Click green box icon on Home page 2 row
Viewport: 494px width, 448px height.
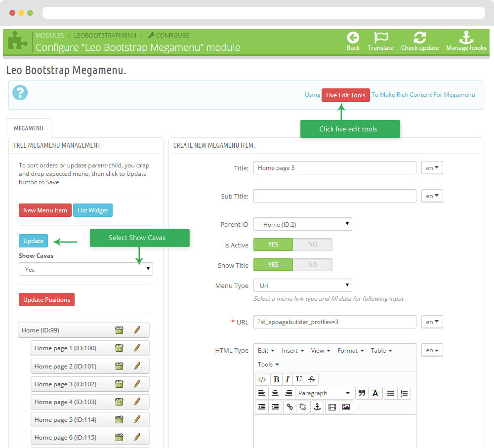tap(119, 366)
